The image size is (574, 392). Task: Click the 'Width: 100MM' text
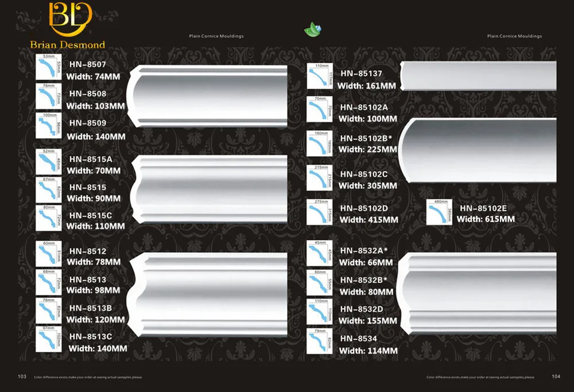pos(368,119)
